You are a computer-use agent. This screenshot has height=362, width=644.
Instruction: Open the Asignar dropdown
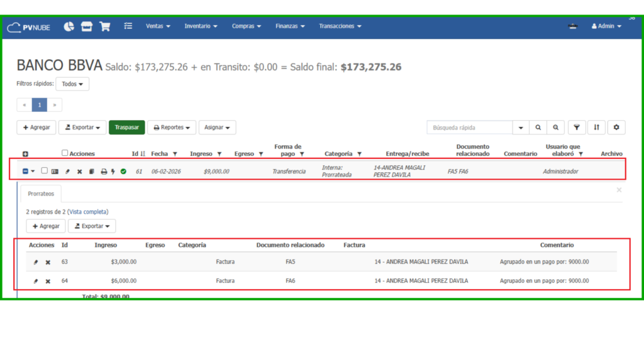point(217,127)
